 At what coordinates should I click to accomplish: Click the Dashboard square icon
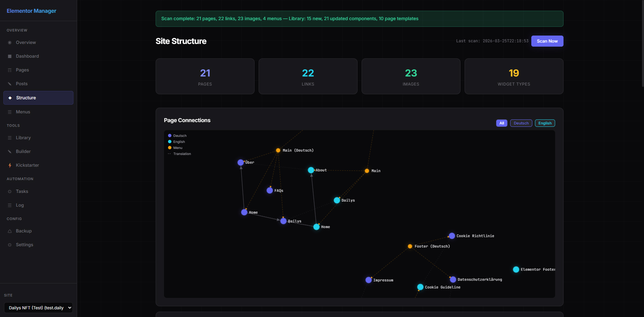[10, 56]
